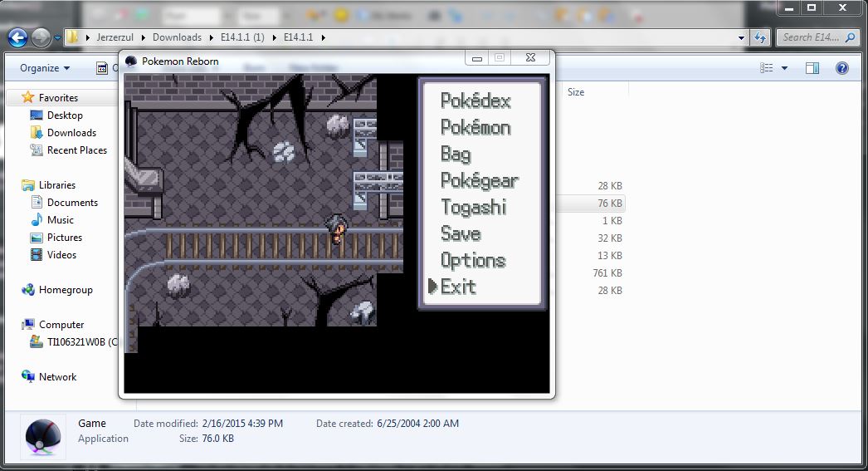Click the Explorer forward arrow button
This screenshot has height=471, width=868.
coord(40,37)
